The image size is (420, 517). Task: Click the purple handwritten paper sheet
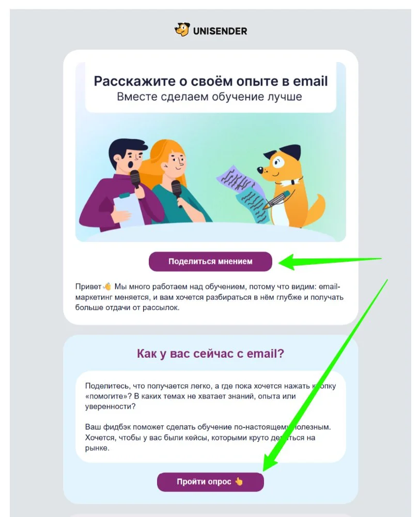pos(234,178)
